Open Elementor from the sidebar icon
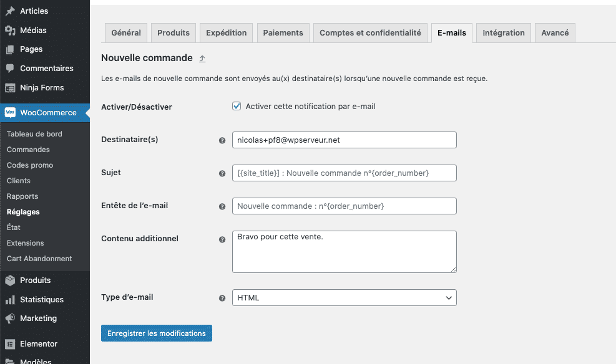Screen dimensions: 616x364 coord(9,343)
